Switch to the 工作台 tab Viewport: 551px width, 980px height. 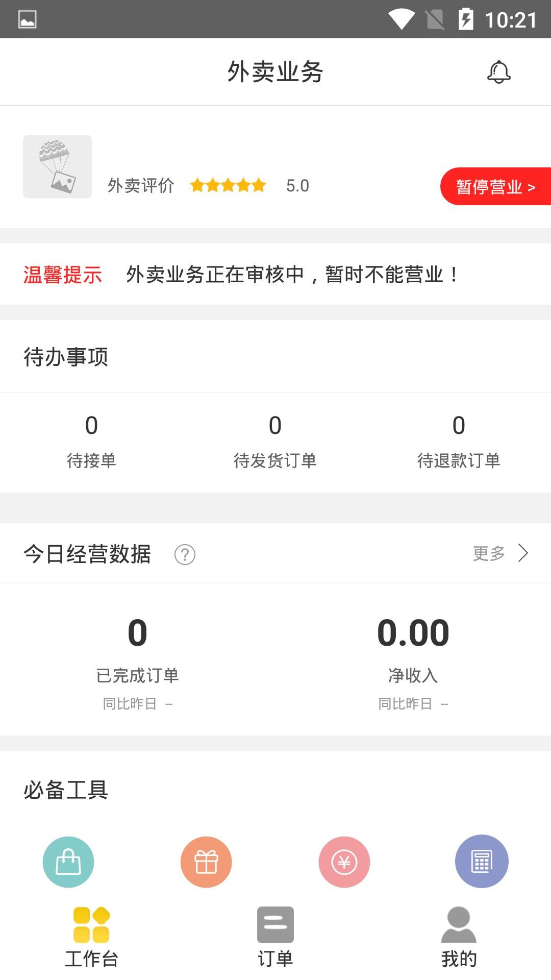(92, 938)
